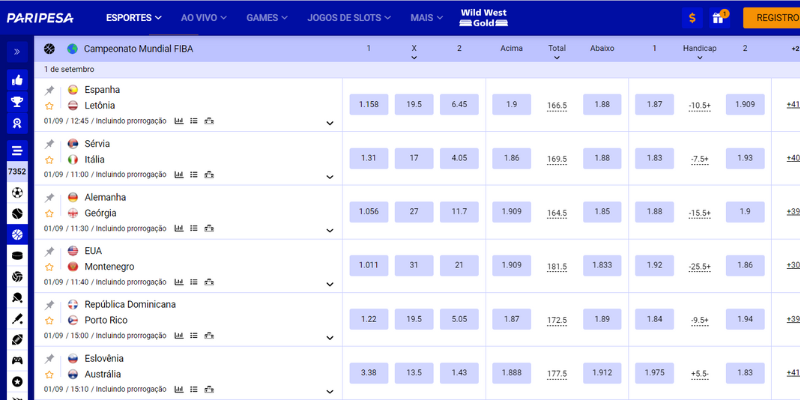Star the Alemanha vs Geórgia match as favorite
Screen dimensions: 800x400
click(x=49, y=213)
